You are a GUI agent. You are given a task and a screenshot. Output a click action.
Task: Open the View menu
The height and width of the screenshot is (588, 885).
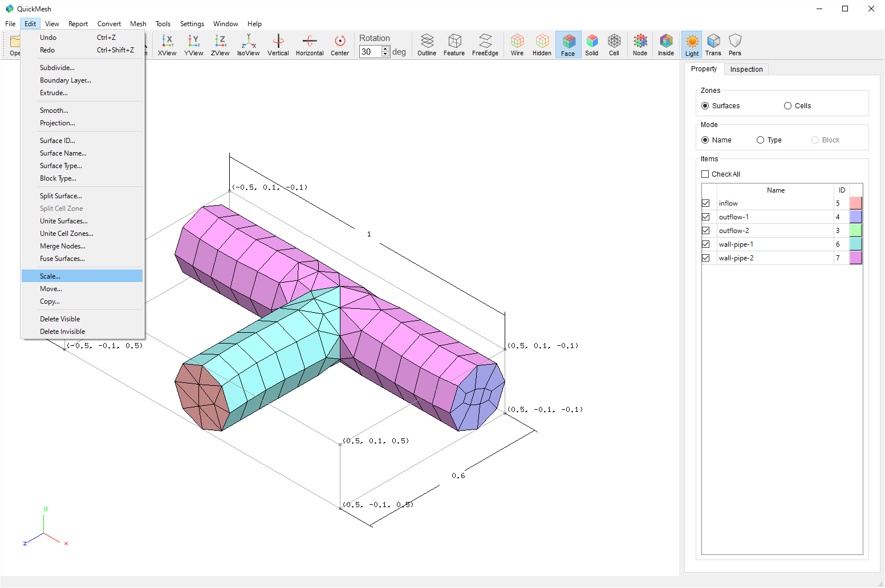(x=52, y=24)
